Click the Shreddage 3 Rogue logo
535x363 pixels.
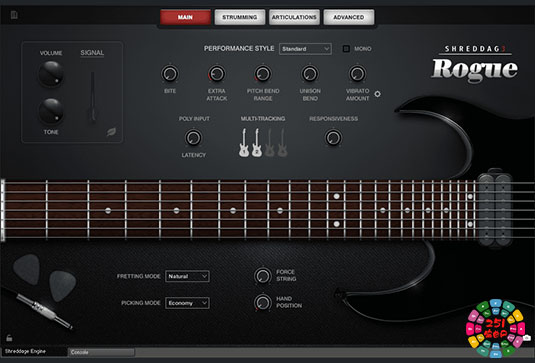pyautogui.click(x=475, y=64)
